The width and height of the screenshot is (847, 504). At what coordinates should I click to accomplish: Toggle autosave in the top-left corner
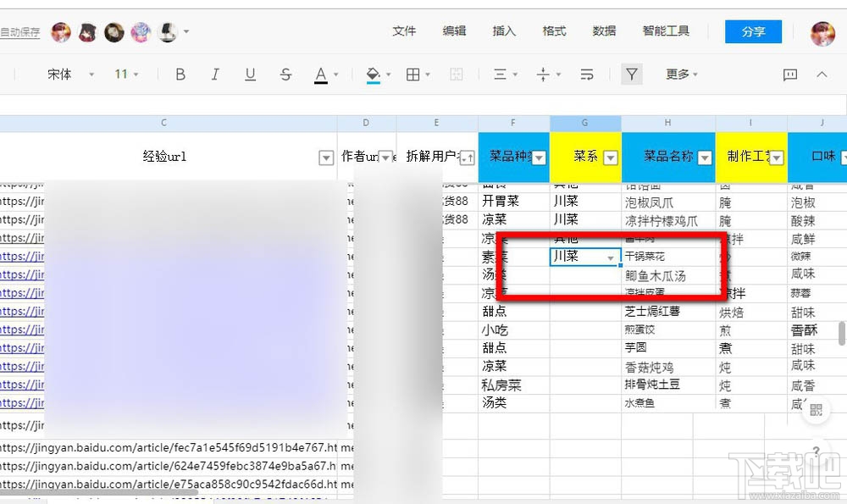click(x=19, y=32)
